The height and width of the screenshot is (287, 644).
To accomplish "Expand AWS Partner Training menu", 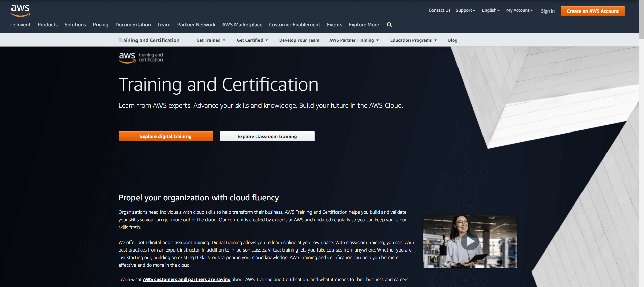I will point(354,40).
